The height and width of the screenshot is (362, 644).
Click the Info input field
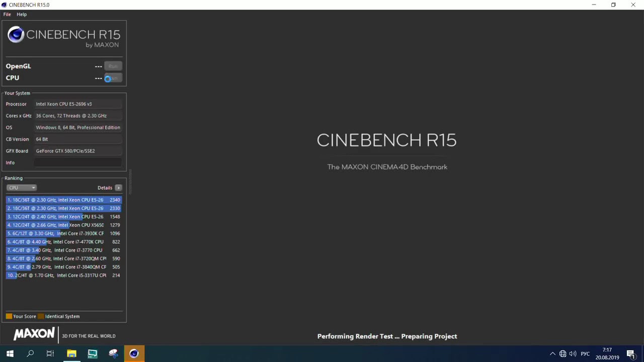[78, 162]
